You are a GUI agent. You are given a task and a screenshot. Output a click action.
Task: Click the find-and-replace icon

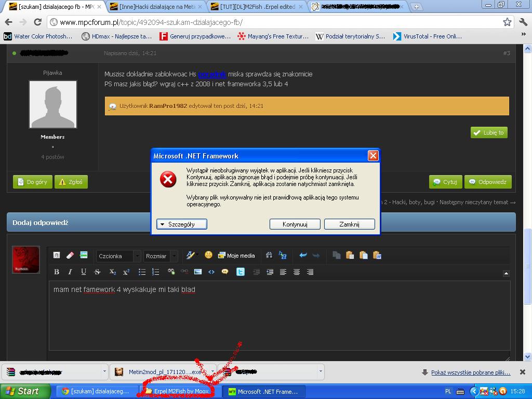pyautogui.click(x=282, y=255)
